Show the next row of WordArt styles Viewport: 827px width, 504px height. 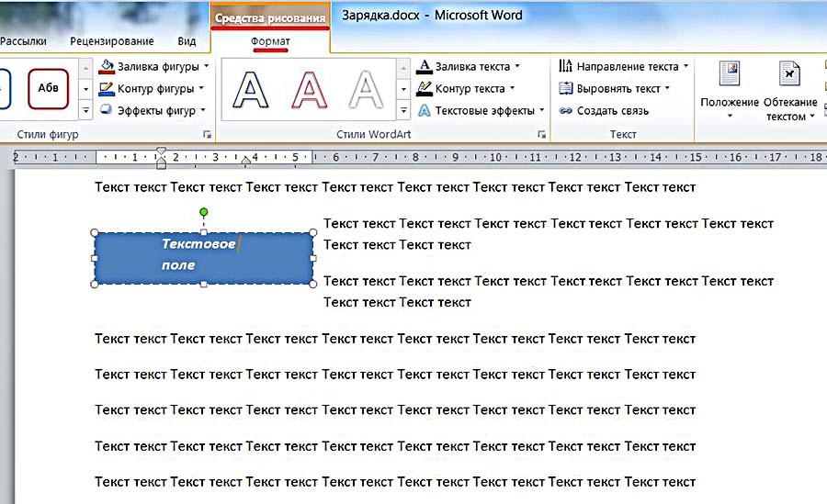(403, 88)
